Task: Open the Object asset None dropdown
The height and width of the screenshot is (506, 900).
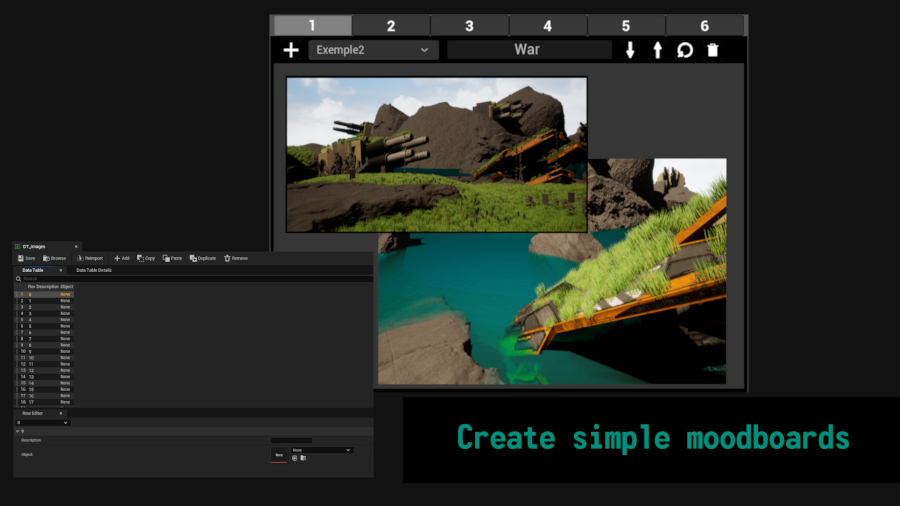Action: pyautogui.click(x=321, y=450)
